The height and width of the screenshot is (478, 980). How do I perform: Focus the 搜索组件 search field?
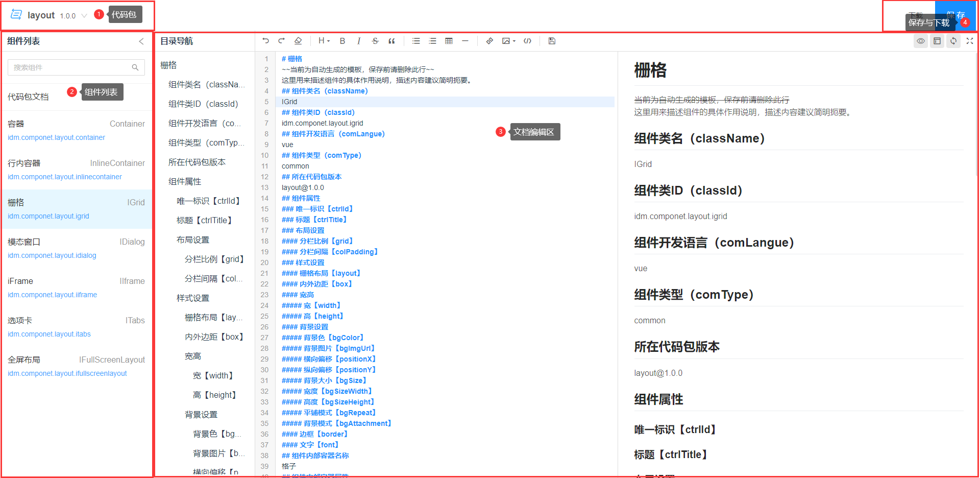[x=76, y=67]
